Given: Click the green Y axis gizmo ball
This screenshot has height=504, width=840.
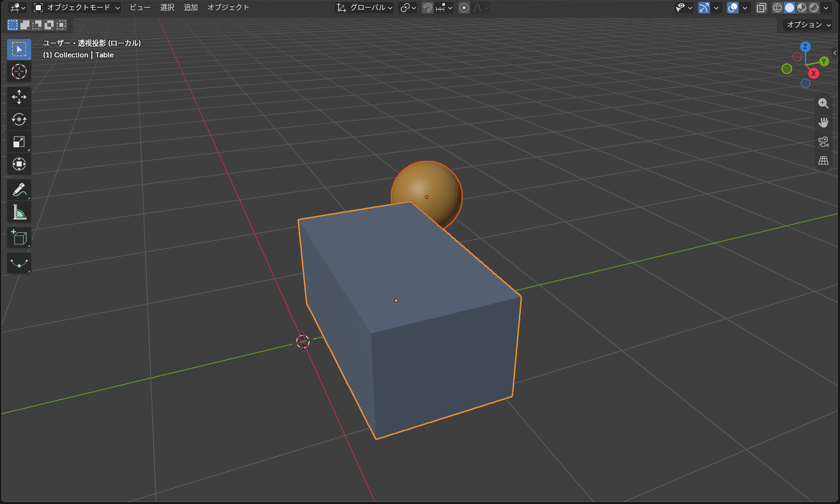Looking at the screenshot, I should coord(824,61).
